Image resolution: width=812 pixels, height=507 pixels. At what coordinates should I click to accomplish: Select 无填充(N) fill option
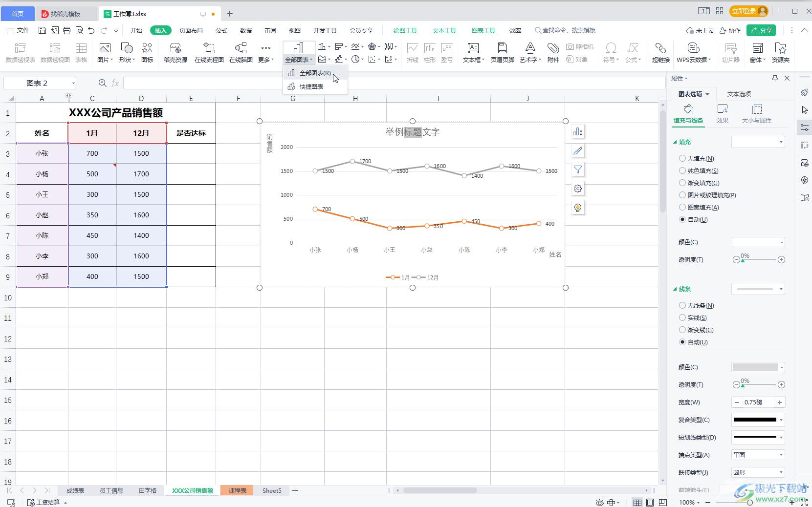click(697, 159)
